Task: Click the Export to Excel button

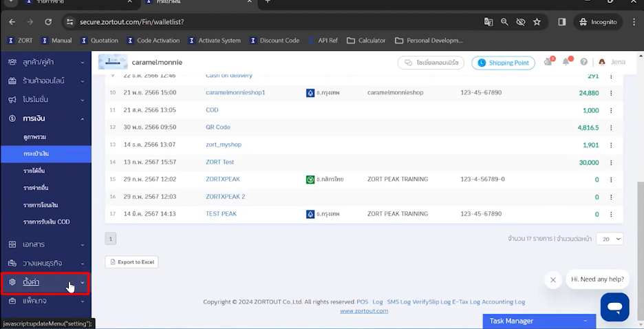Action: [131, 262]
